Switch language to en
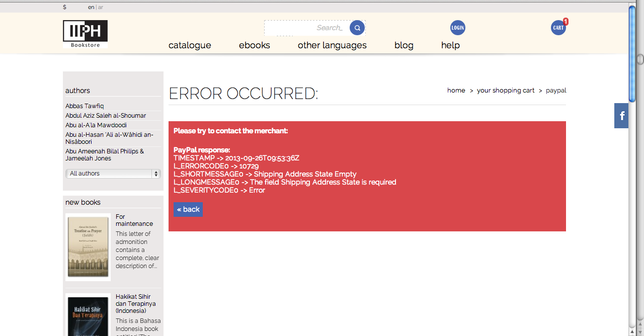Viewport: 644px width, 336px height. (91, 7)
